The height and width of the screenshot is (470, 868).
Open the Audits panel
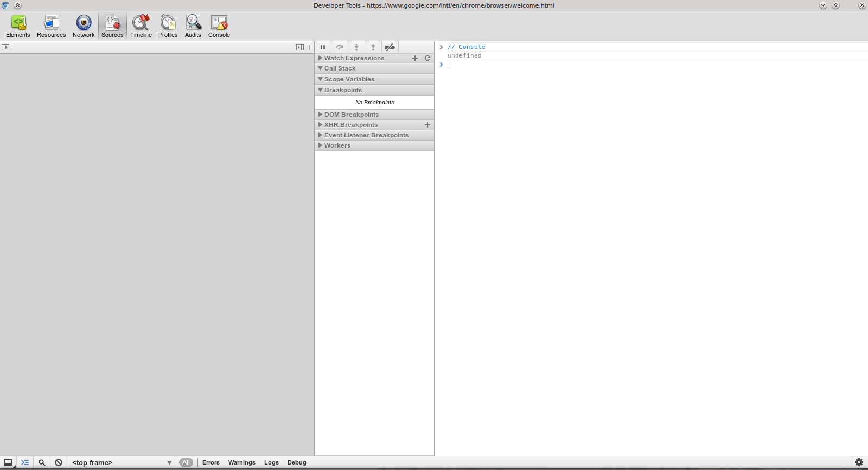193,26
